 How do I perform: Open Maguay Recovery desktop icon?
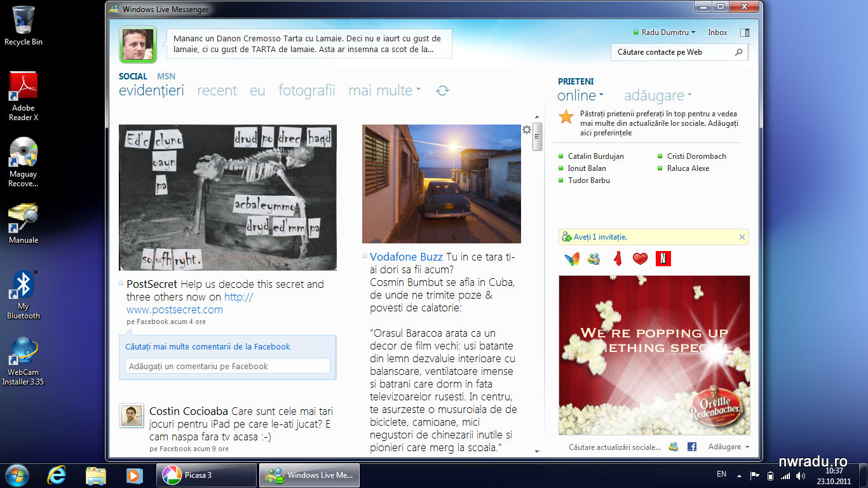tap(24, 162)
